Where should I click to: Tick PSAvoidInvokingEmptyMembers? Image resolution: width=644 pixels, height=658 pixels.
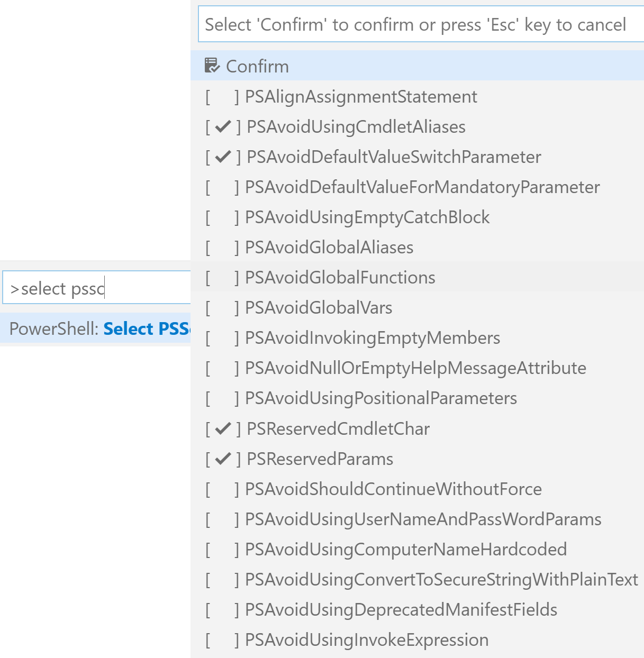coord(417,337)
